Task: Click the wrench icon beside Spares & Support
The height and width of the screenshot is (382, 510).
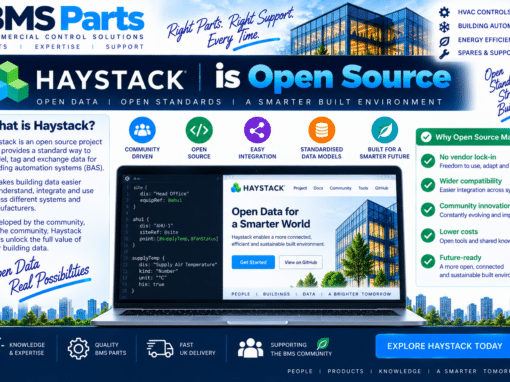Action: coord(444,53)
